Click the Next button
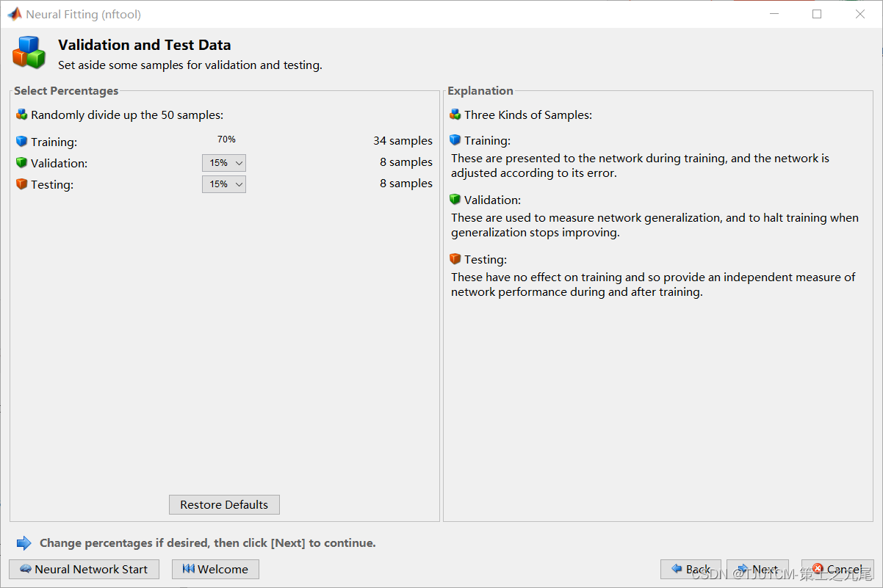The width and height of the screenshot is (883, 588). [757, 570]
